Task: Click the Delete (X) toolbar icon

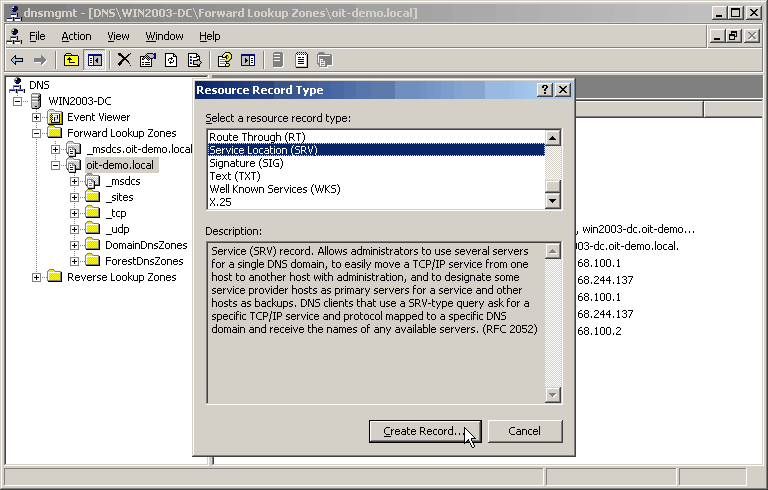Action: point(124,60)
